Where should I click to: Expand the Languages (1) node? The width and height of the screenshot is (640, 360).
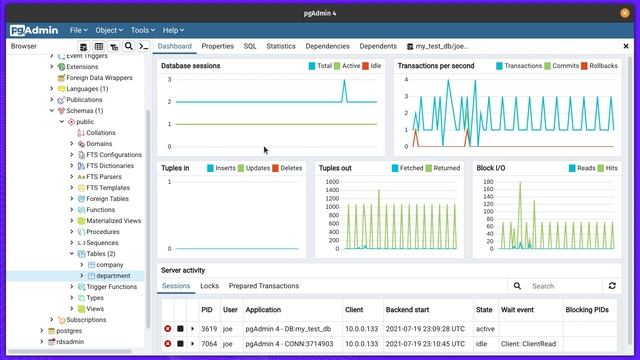click(52, 89)
